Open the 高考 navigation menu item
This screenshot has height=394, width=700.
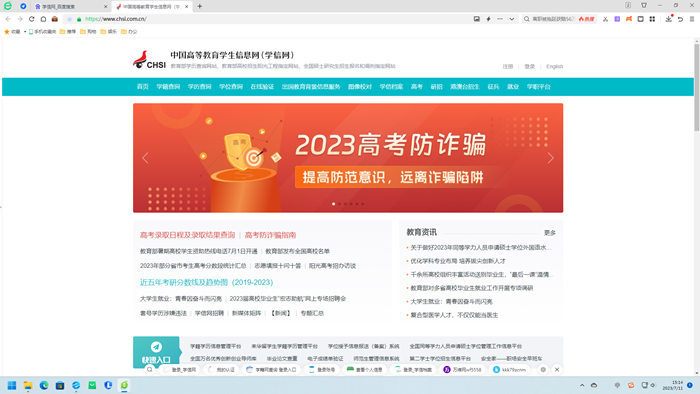(x=417, y=87)
